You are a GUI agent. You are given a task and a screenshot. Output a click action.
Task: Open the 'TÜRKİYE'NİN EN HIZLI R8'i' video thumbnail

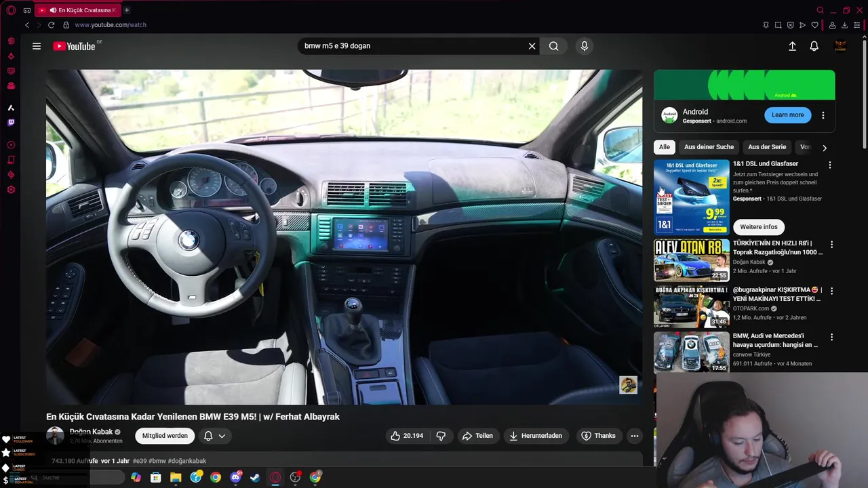[x=691, y=260]
